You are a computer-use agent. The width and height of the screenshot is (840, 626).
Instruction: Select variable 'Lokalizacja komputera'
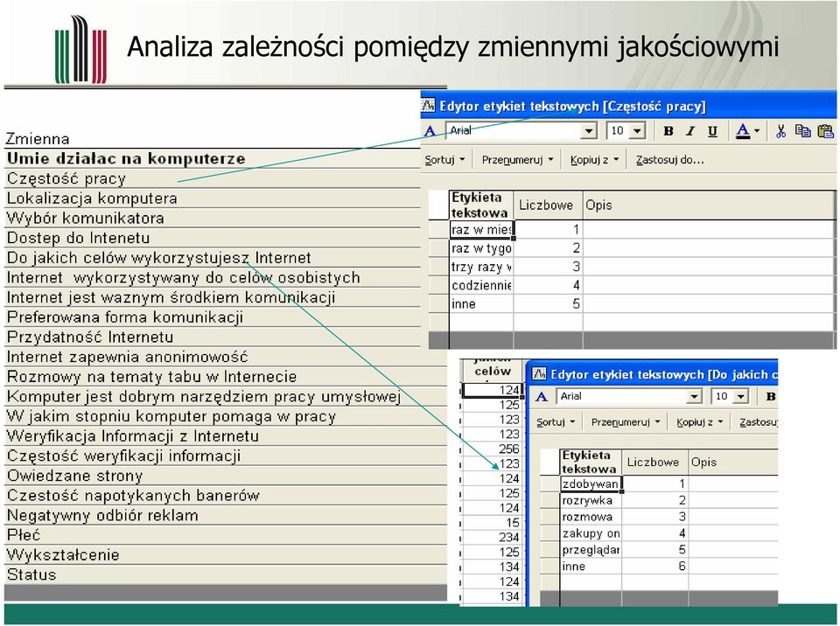[213, 198]
